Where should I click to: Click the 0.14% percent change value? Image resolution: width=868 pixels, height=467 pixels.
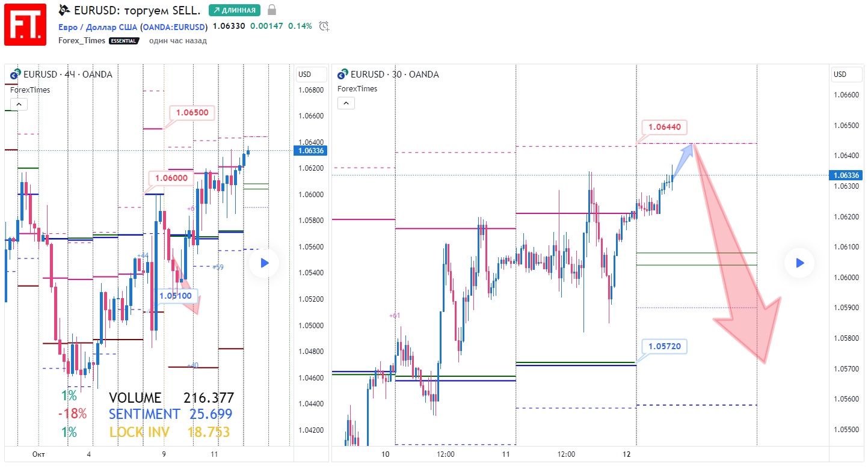pos(300,26)
